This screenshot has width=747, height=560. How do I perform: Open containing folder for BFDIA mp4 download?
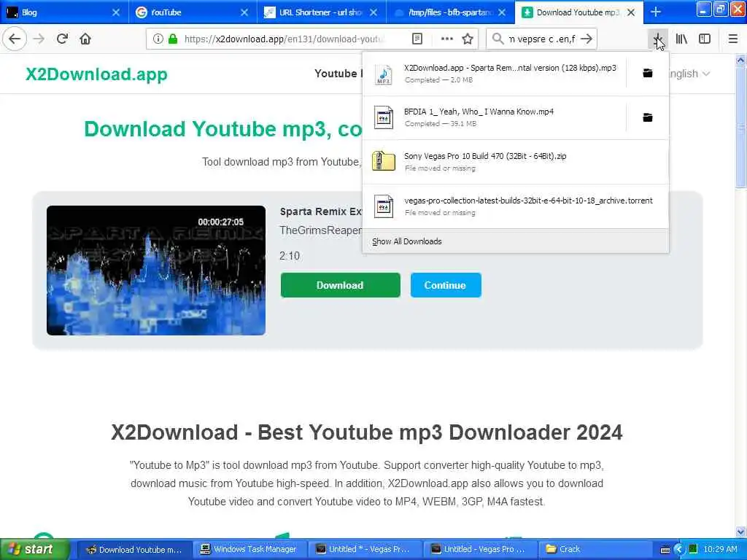(x=648, y=117)
